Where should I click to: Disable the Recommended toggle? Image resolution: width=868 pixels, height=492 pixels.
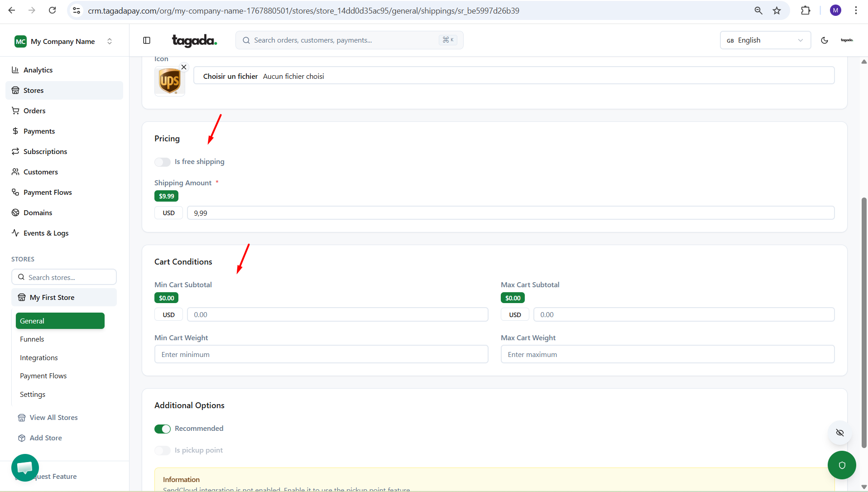click(163, 429)
